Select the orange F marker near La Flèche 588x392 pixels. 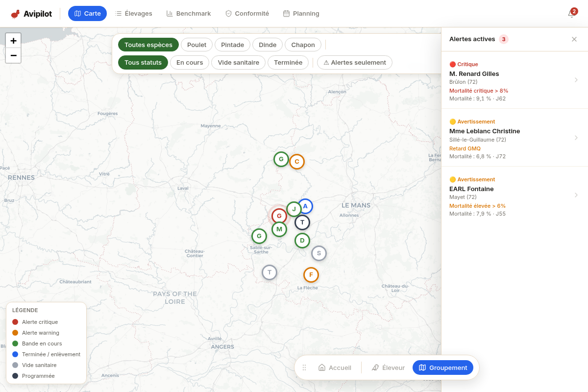tap(311, 275)
